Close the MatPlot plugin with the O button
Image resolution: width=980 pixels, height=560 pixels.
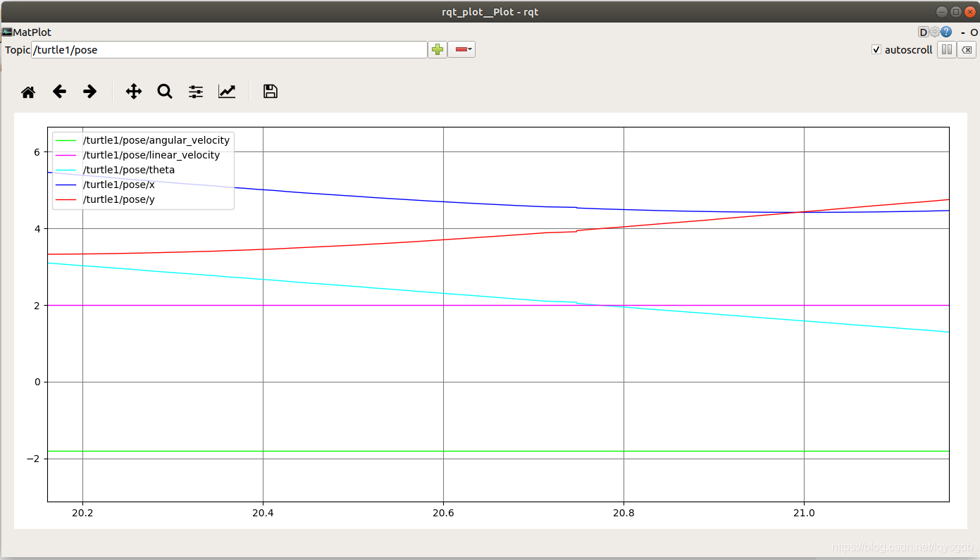(x=974, y=32)
